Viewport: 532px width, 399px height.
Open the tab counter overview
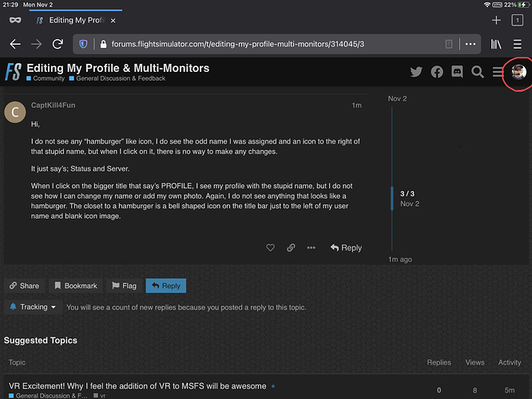pos(517,20)
